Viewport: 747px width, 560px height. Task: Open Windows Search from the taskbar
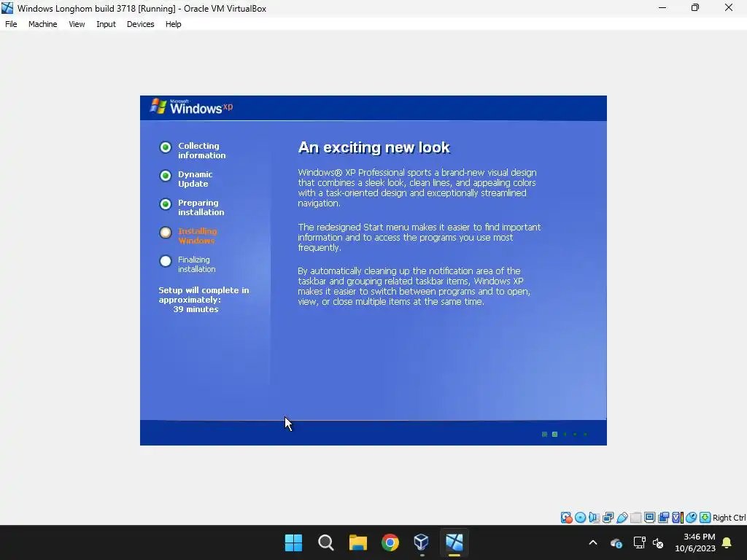326,542
